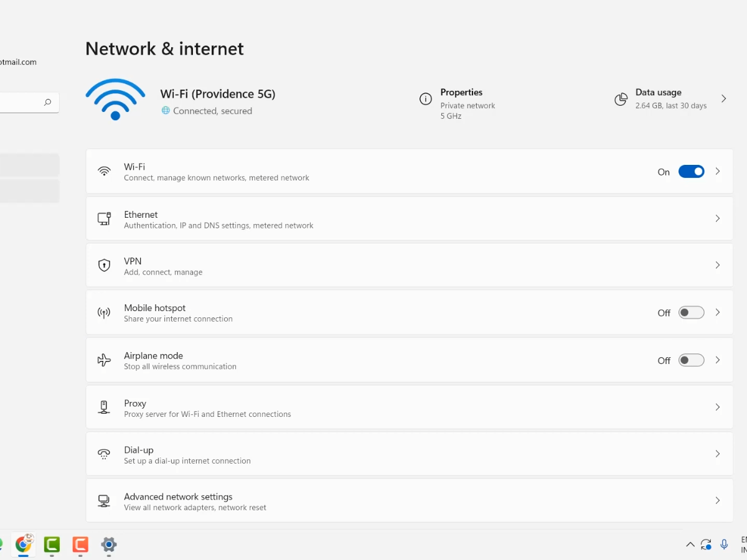The width and height of the screenshot is (747, 560).
Task: Turn on Airplane mode toggle
Action: coord(691,360)
